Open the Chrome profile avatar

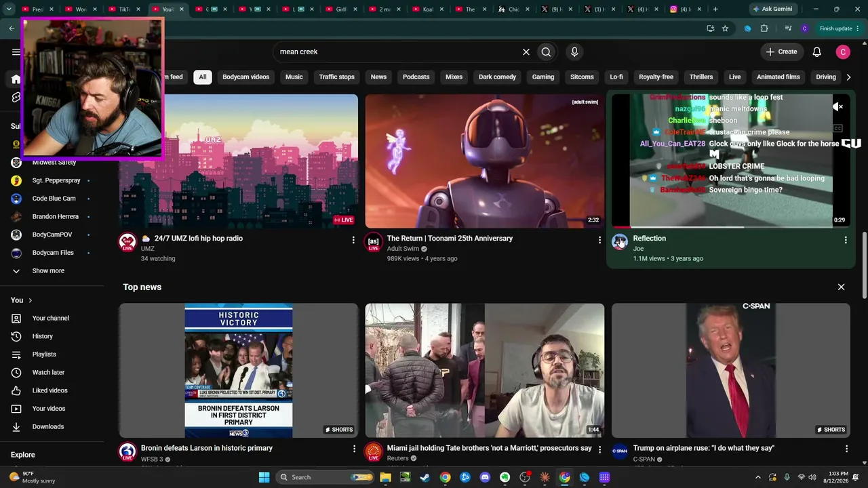(805, 28)
